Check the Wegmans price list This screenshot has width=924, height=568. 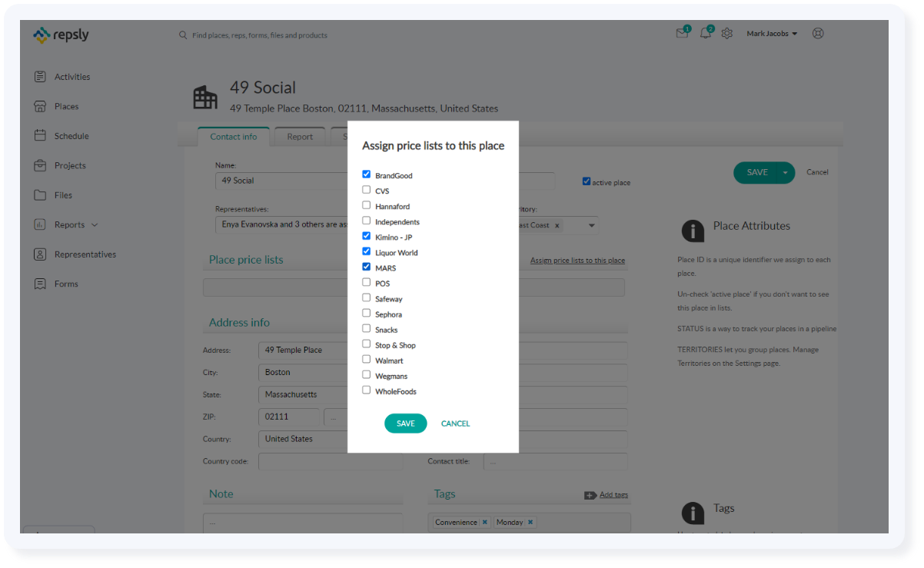click(x=367, y=374)
